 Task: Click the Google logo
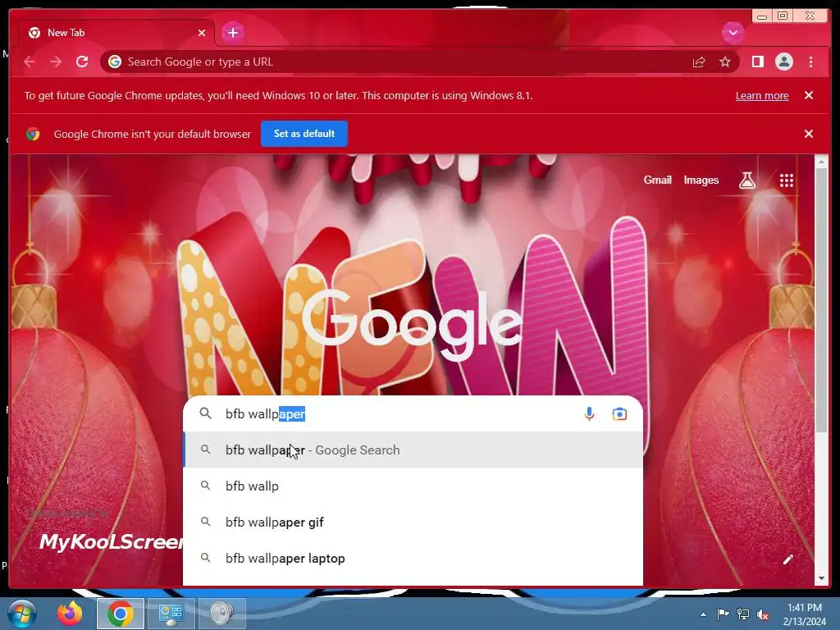coord(413,324)
